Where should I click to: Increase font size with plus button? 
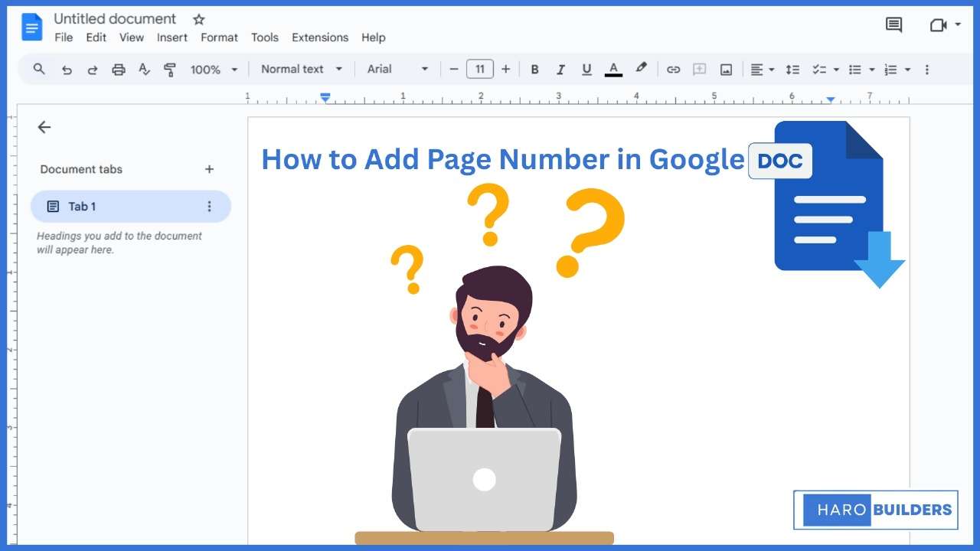tap(505, 70)
